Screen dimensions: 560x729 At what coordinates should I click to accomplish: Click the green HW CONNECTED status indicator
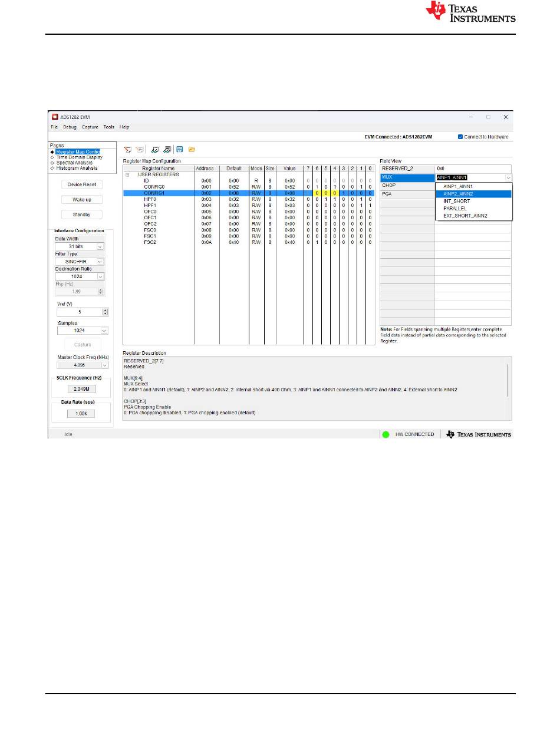click(x=386, y=434)
